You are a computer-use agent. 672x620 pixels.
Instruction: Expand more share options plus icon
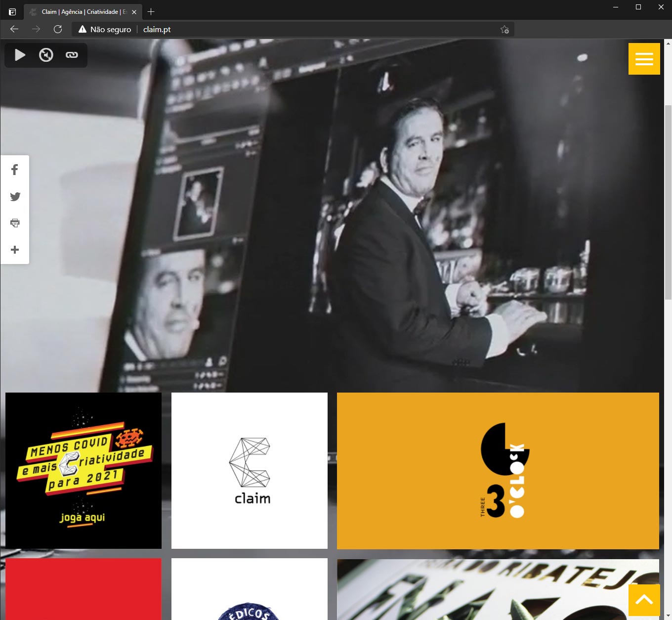coord(15,250)
